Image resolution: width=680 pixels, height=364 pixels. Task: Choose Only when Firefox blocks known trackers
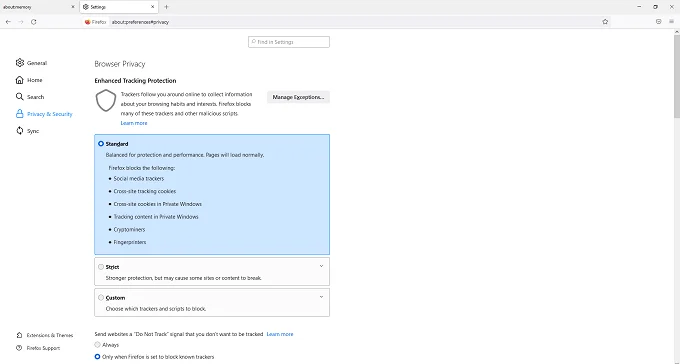point(97,357)
